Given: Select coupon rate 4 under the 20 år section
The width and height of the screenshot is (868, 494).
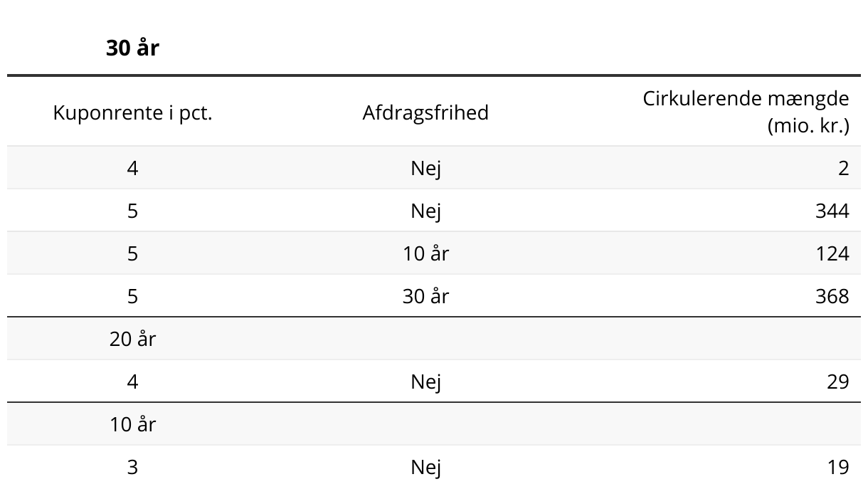Looking at the screenshot, I should 132,382.
